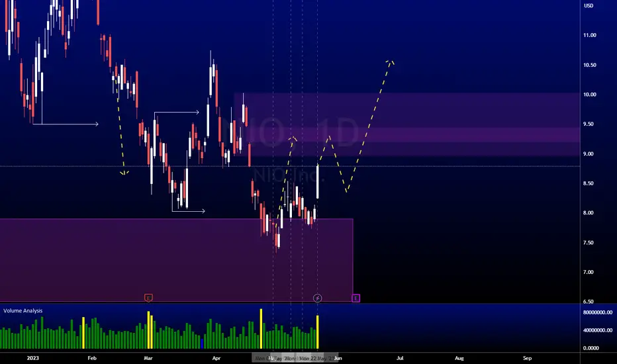Click the Mon 22 May date marker label
This screenshot has width=617, height=364.
[x=316, y=359]
